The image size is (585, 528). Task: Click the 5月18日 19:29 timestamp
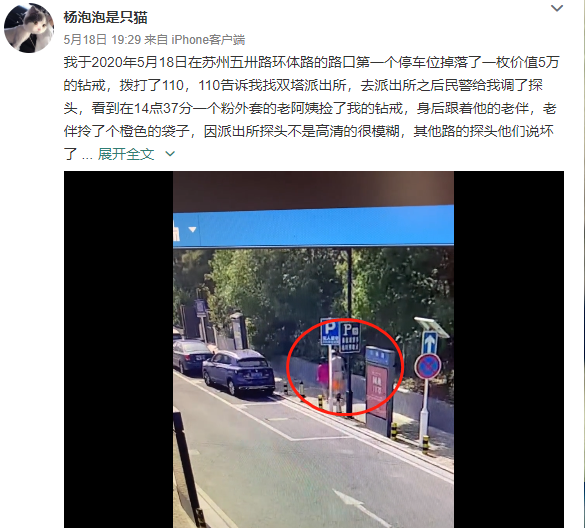102,40
